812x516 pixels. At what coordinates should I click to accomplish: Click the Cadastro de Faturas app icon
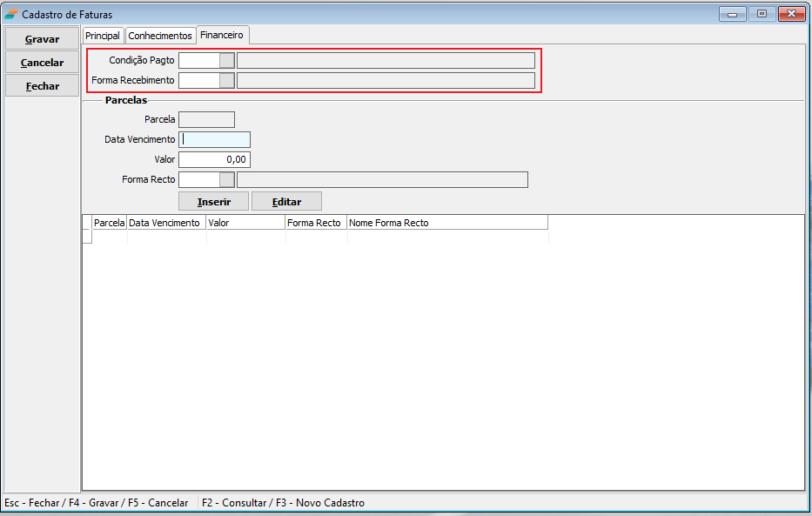pyautogui.click(x=10, y=15)
